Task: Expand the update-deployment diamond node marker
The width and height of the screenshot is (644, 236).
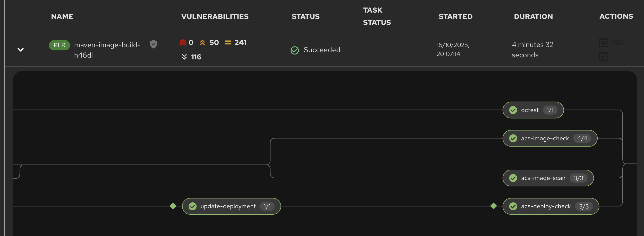Action: coord(173,206)
